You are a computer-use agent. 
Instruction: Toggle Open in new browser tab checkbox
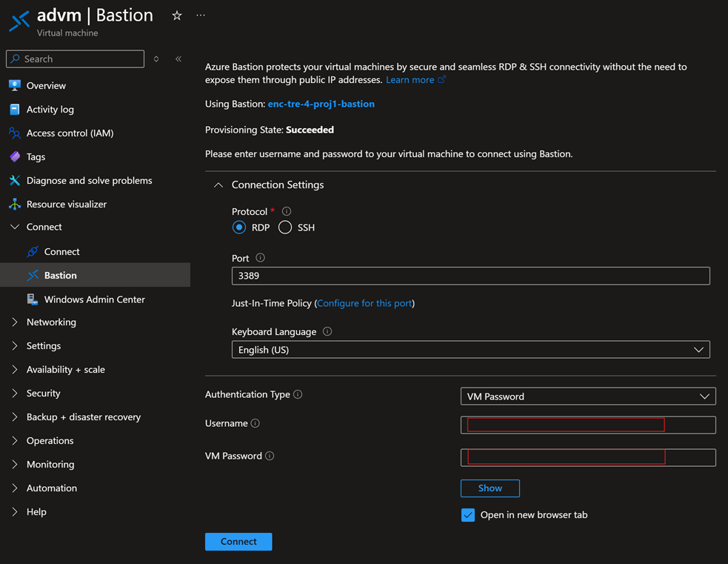(468, 515)
